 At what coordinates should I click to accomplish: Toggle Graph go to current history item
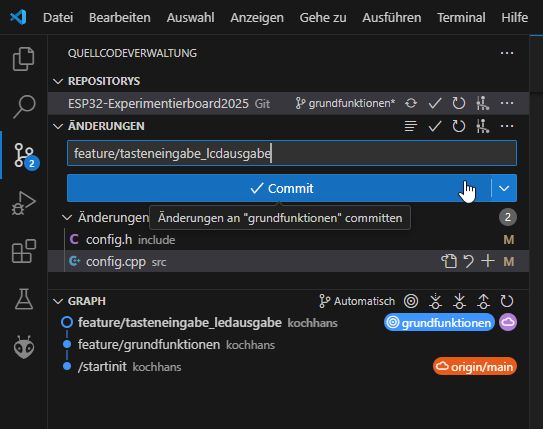pos(411,301)
